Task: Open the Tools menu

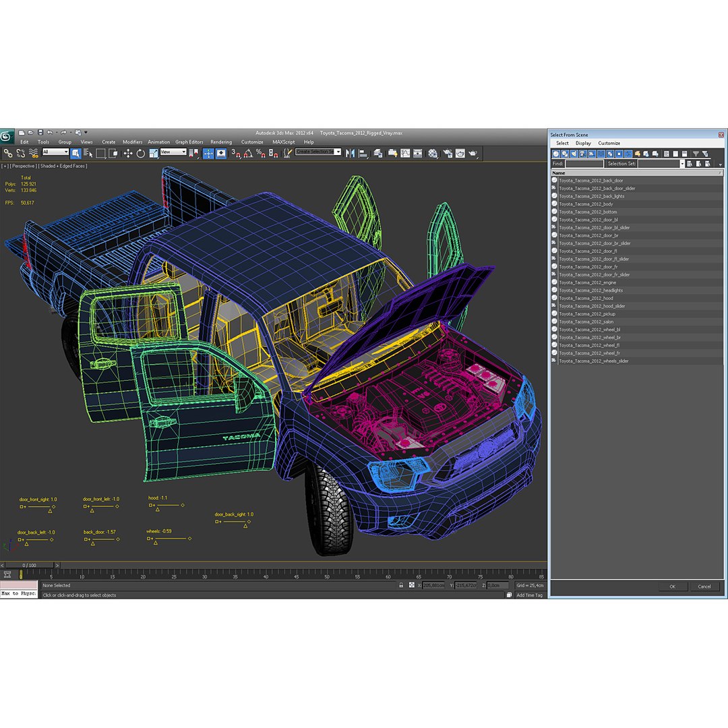Action: [43, 142]
